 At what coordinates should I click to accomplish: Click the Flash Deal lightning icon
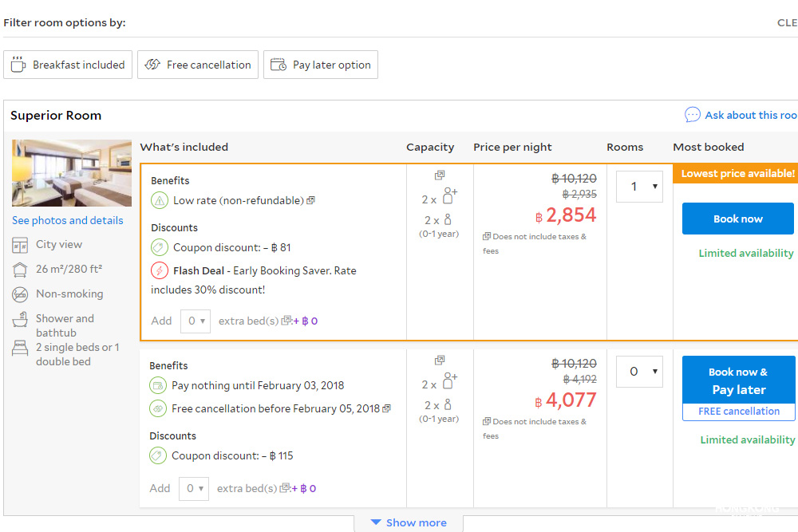pos(159,270)
